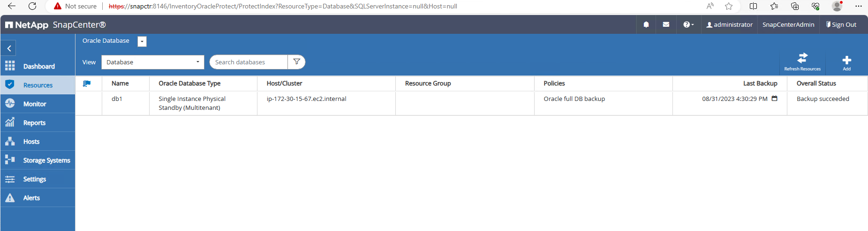Click the filter funnel icon
The height and width of the screenshot is (231, 868).
point(296,62)
